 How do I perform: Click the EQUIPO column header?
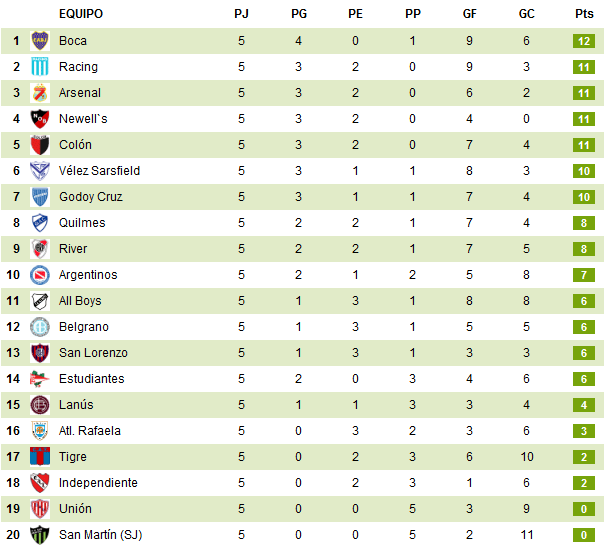point(81,14)
